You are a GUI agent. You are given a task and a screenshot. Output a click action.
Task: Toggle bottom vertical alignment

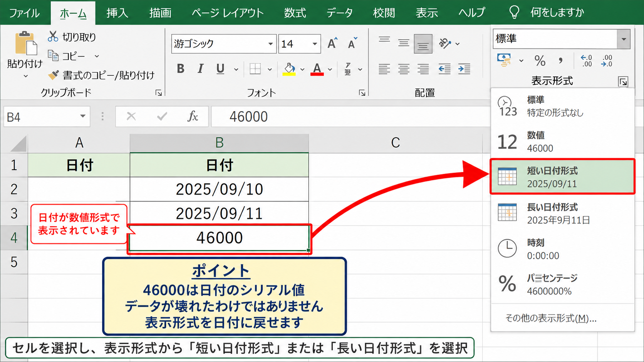tap(423, 44)
